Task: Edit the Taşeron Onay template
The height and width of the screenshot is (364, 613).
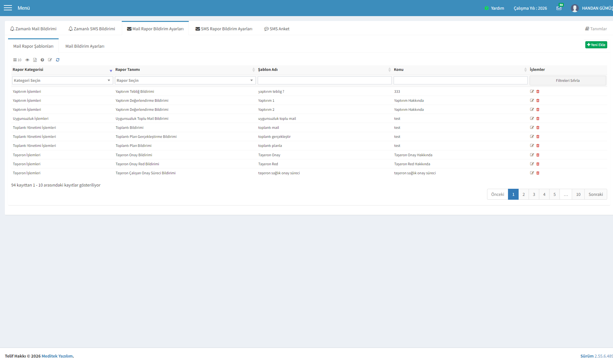Action: (532, 155)
